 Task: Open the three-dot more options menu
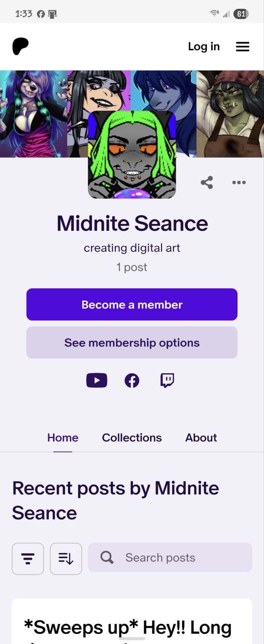[x=239, y=182]
